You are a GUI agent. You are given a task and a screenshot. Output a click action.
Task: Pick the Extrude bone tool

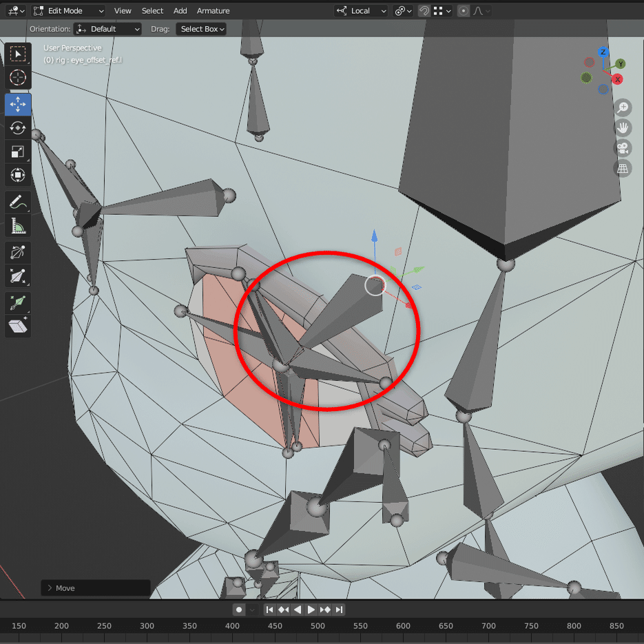(18, 303)
